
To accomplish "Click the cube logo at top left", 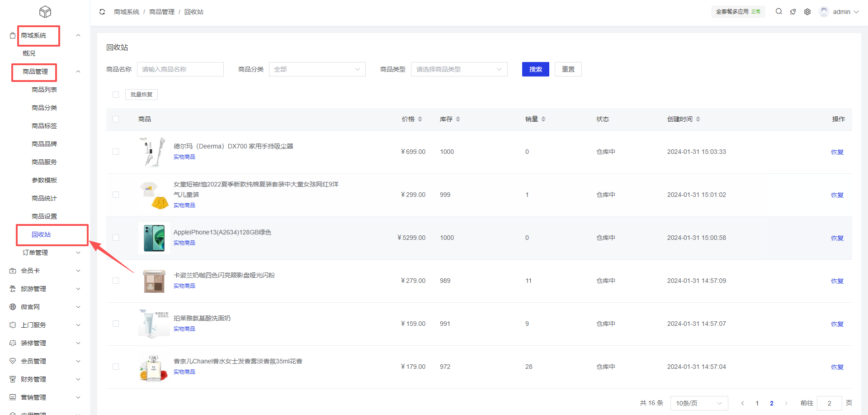I will (x=45, y=12).
